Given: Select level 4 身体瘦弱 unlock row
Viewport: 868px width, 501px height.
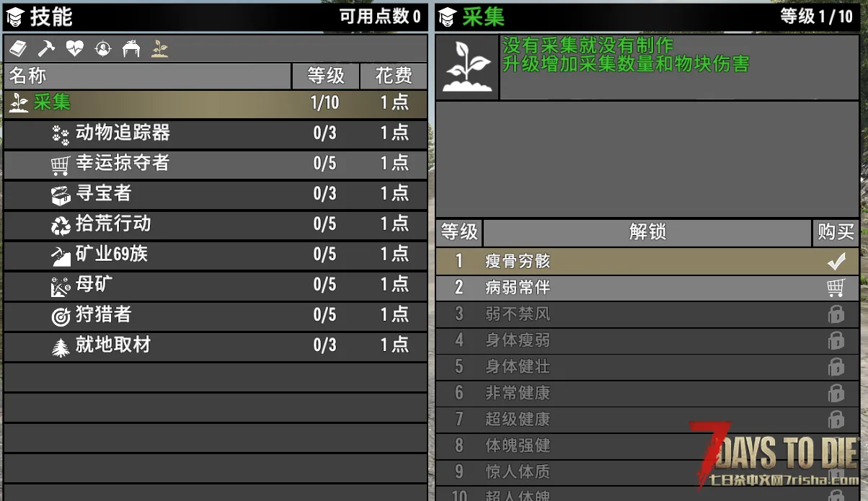Looking at the screenshot, I should pyautogui.click(x=647, y=340).
